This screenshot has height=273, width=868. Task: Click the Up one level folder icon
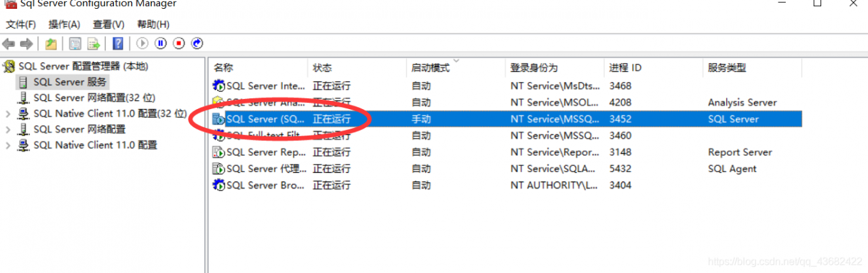pos(51,43)
